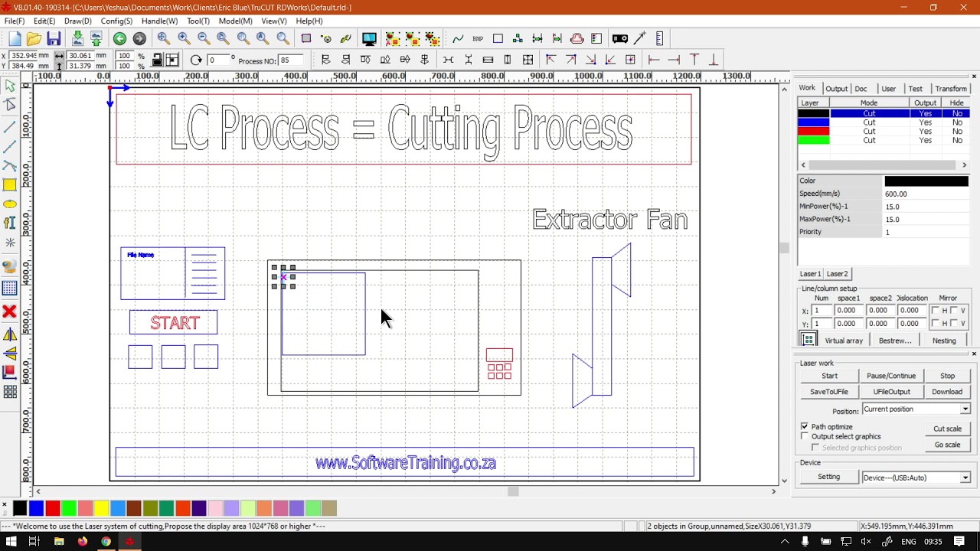Toggle Mirror V checkbox in Y row

click(954, 323)
